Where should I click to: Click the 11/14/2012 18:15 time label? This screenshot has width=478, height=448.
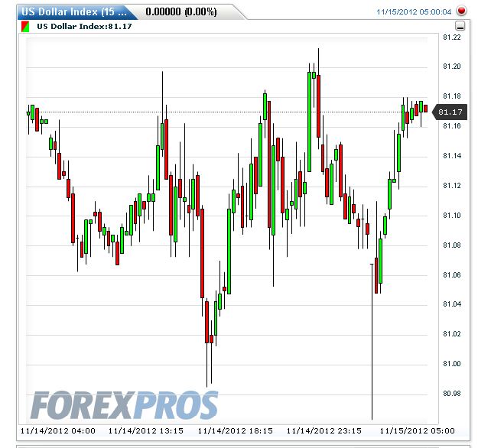pyautogui.click(x=236, y=431)
